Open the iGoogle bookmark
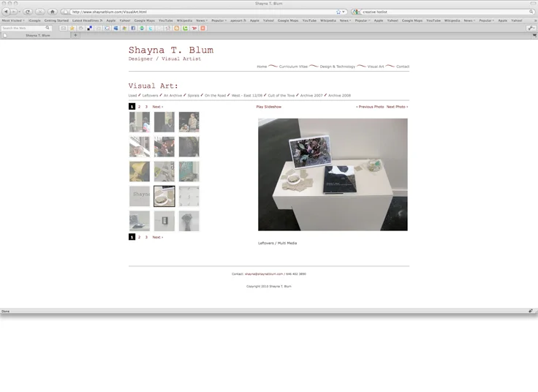The width and height of the screenshot is (538, 392). point(34,20)
